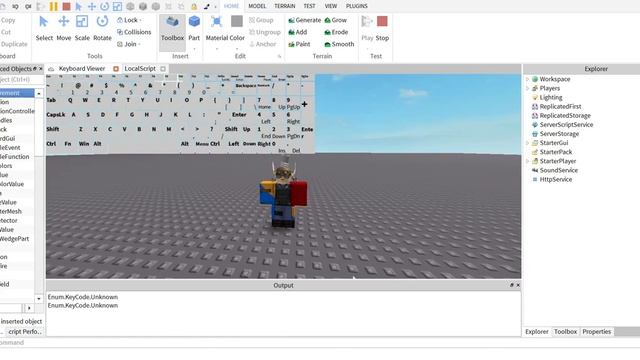
Task: Switch to the LocalScript document tab
Action: [140, 69]
